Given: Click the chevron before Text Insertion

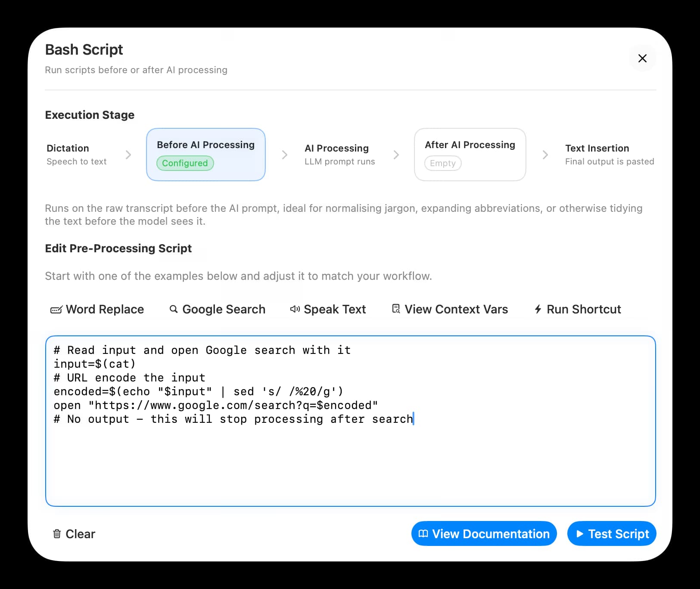Looking at the screenshot, I should (x=545, y=155).
